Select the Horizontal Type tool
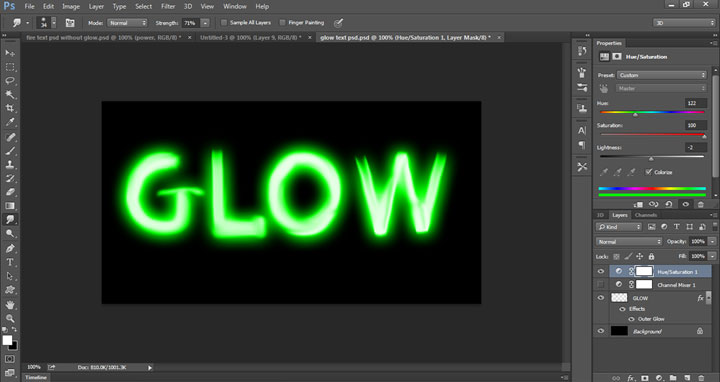Viewport: 720px width, 382px height. 10,262
